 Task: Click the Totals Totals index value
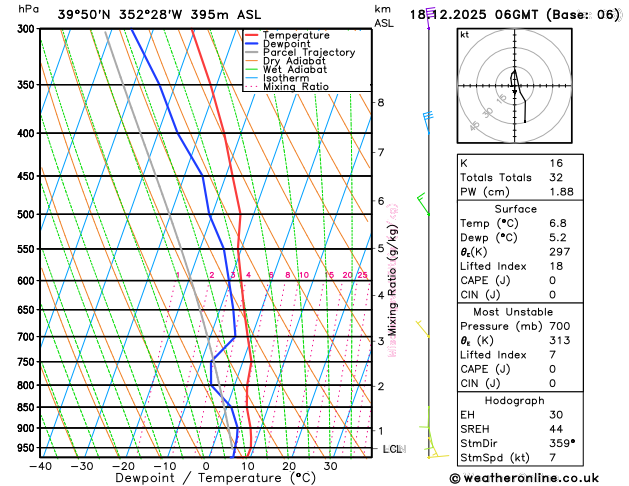(x=556, y=177)
